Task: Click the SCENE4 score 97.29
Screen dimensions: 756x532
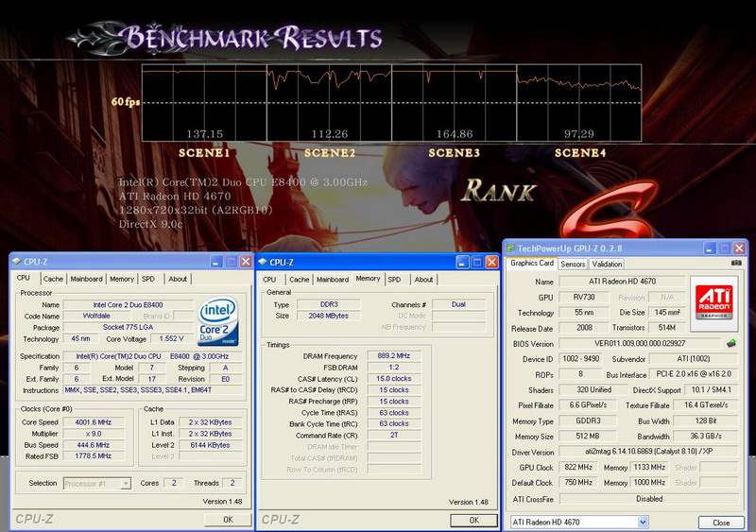Action: [579, 133]
